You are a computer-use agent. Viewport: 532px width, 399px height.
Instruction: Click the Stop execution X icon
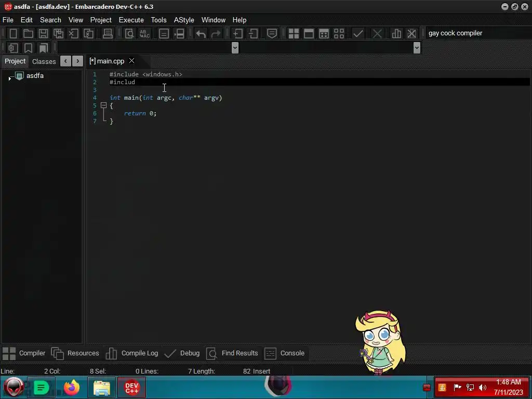(377, 34)
